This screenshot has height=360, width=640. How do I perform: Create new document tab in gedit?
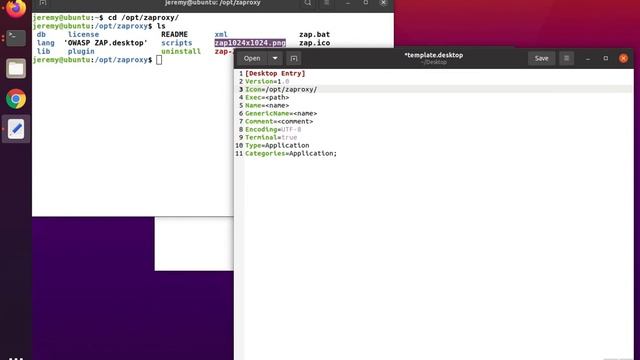pos(294,58)
